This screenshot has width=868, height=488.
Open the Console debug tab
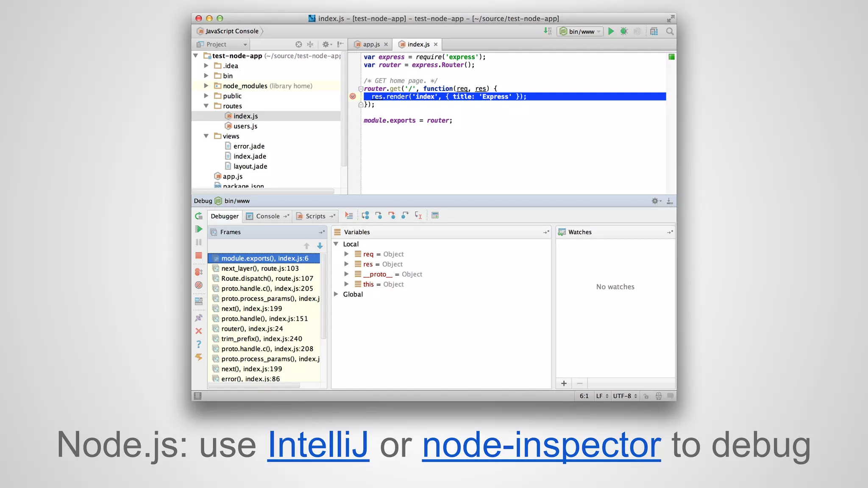(x=267, y=216)
